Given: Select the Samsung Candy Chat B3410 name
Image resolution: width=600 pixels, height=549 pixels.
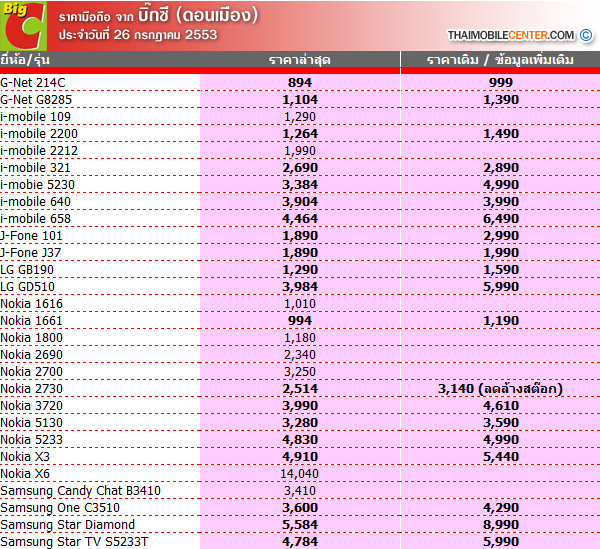Looking at the screenshot, I should coord(80,491).
